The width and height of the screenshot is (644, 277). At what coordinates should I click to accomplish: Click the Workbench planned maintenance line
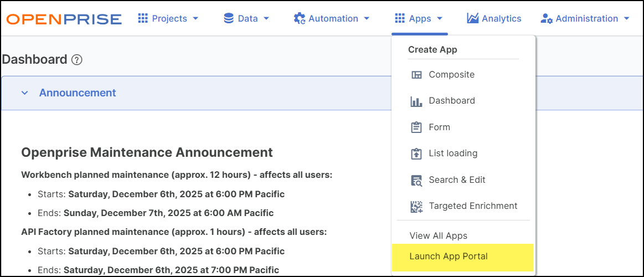[x=177, y=175]
